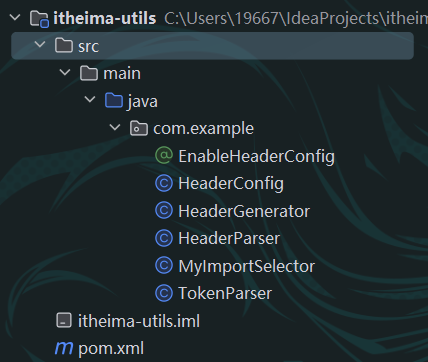Screen dimensions: 428x362
Task: Collapse the java source folder chevron
Action: (x=90, y=100)
